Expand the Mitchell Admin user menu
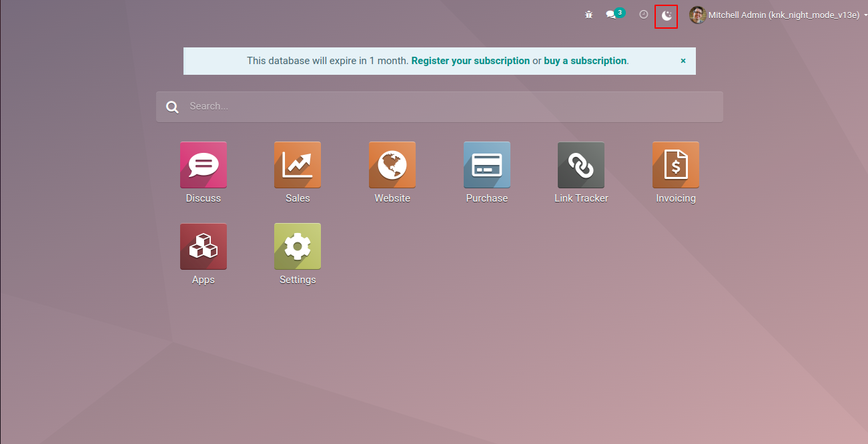 (779, 15)
